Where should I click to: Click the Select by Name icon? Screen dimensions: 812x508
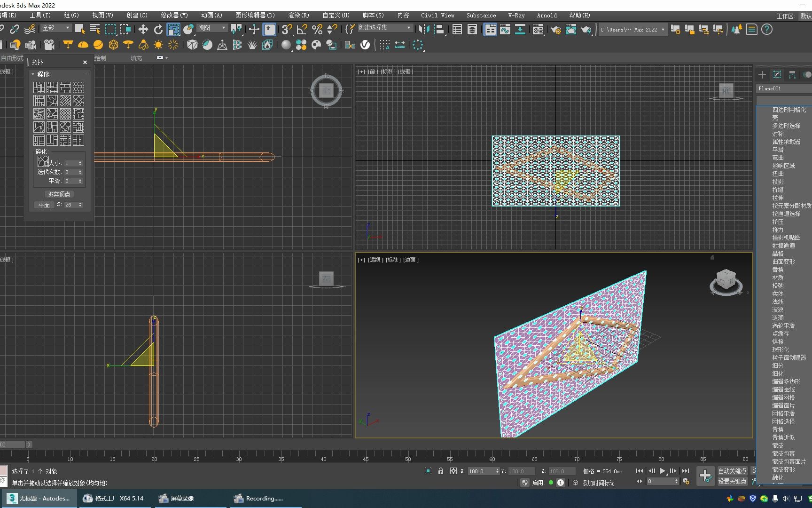95,29
